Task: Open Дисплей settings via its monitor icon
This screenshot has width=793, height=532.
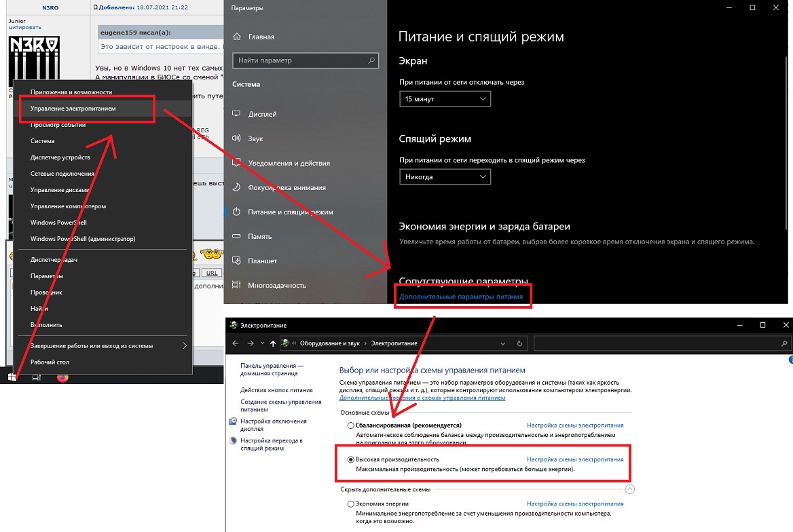Action: [236, 114]
